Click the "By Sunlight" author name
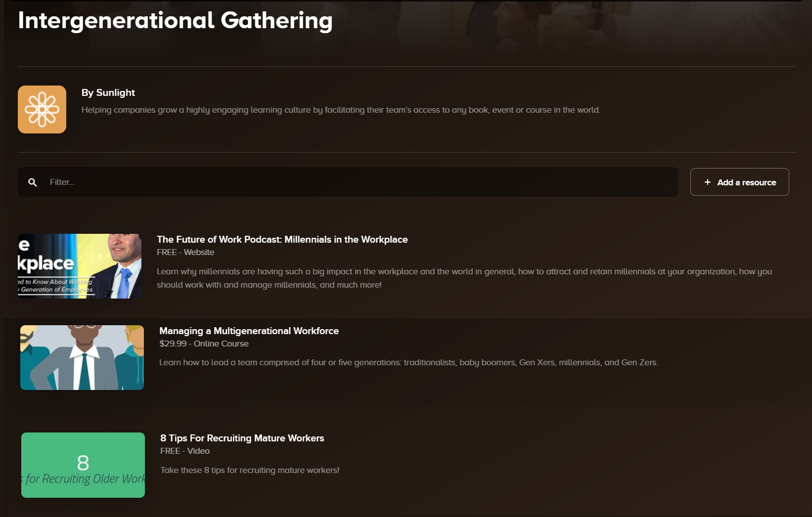Screen dimensions: 812x517 pyautogui.click(x=108, y=92)
